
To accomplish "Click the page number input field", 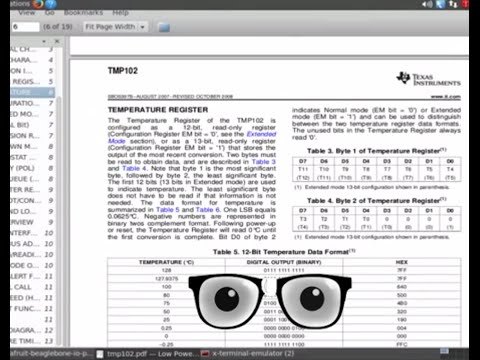I will (25, 27).
